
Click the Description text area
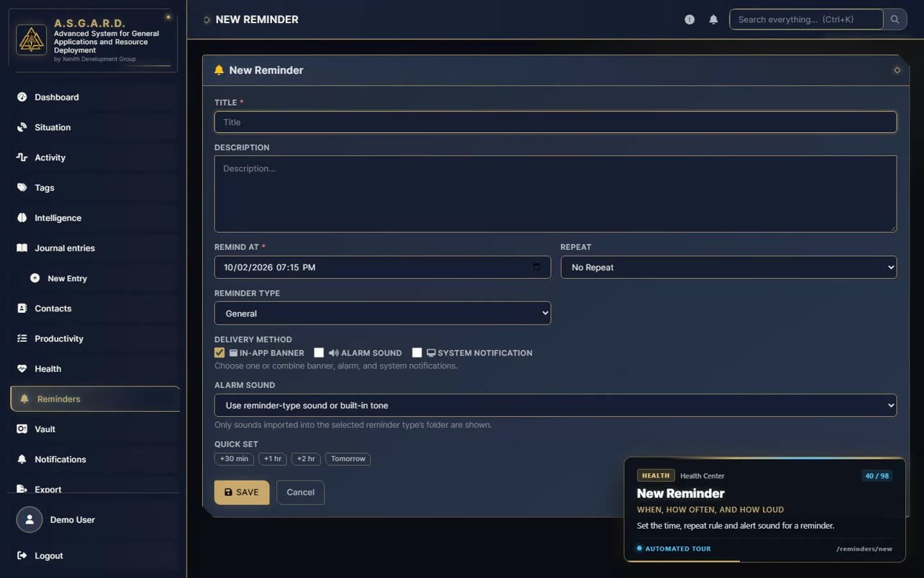[x=555, y=194]
